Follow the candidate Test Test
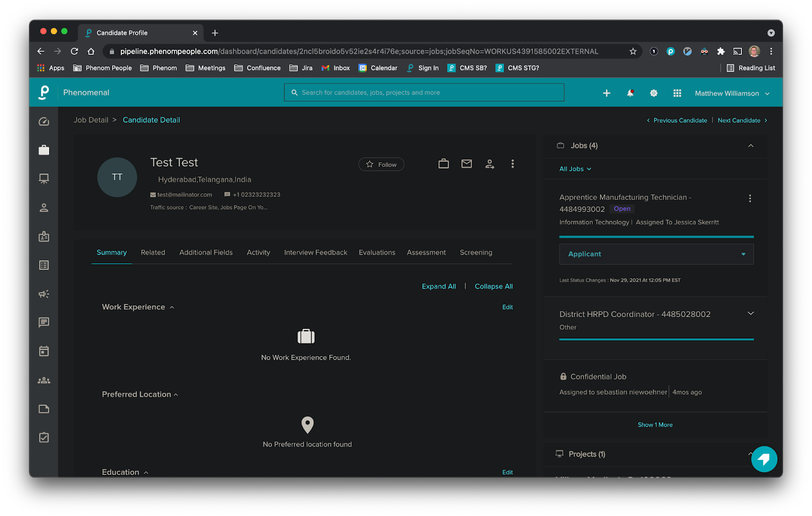Image resolution: width=812 pixels, height=516 pixels. coord(381,164)
